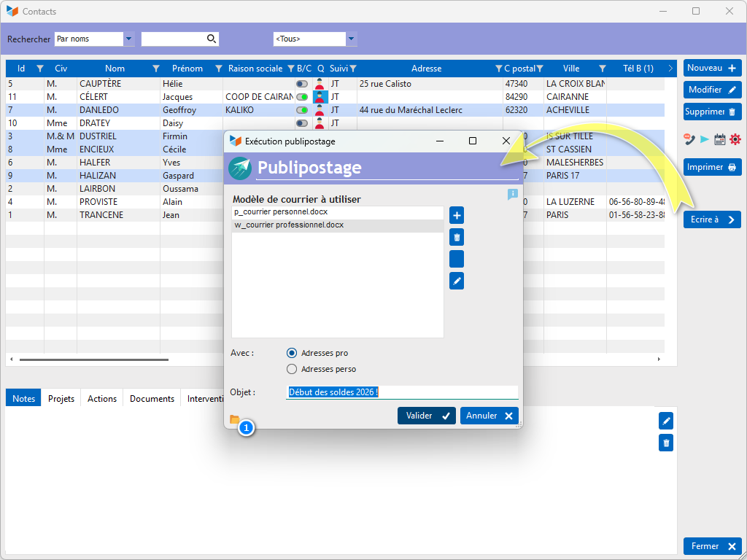Click the Objet text field
Viewport: 747px width, 560px height.
402,392
